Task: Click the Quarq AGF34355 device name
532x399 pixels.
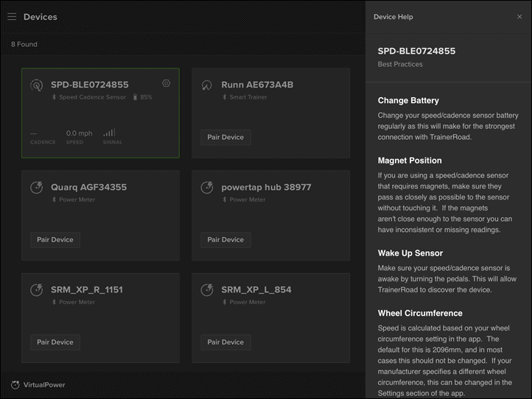Action: tap(88, 187)
